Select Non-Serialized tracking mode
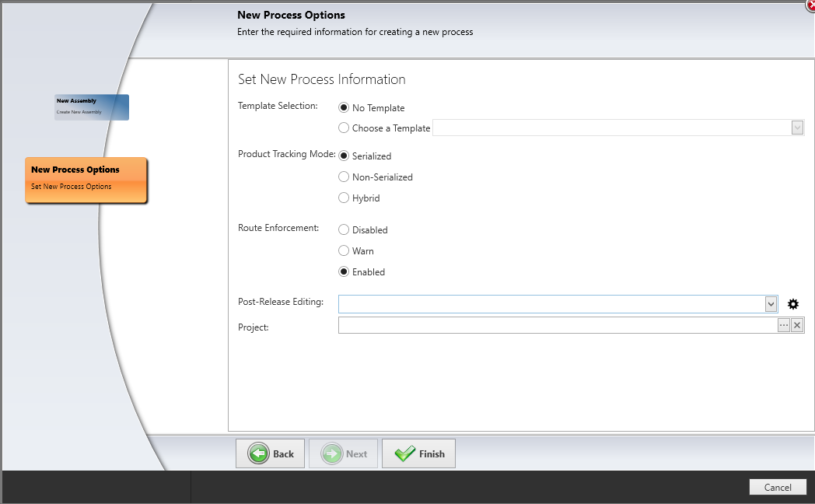 click(x=344, y=177)
